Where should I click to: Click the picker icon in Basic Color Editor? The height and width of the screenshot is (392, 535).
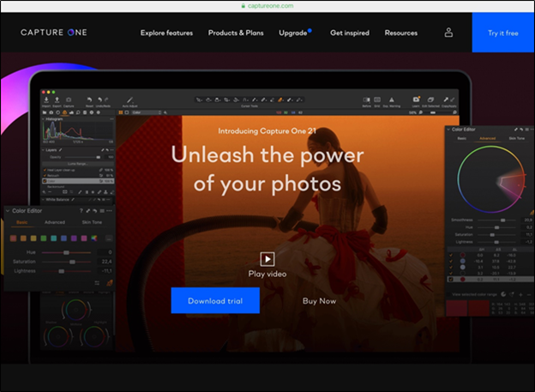click(110, 283)
